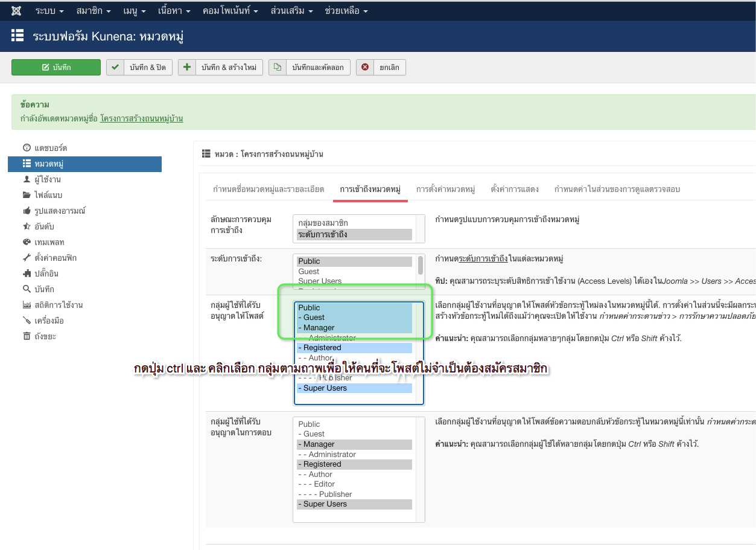The width and height of the screenshot is (756, 550).
Task: Select Guest in the access level list
Action: (309, 272)
